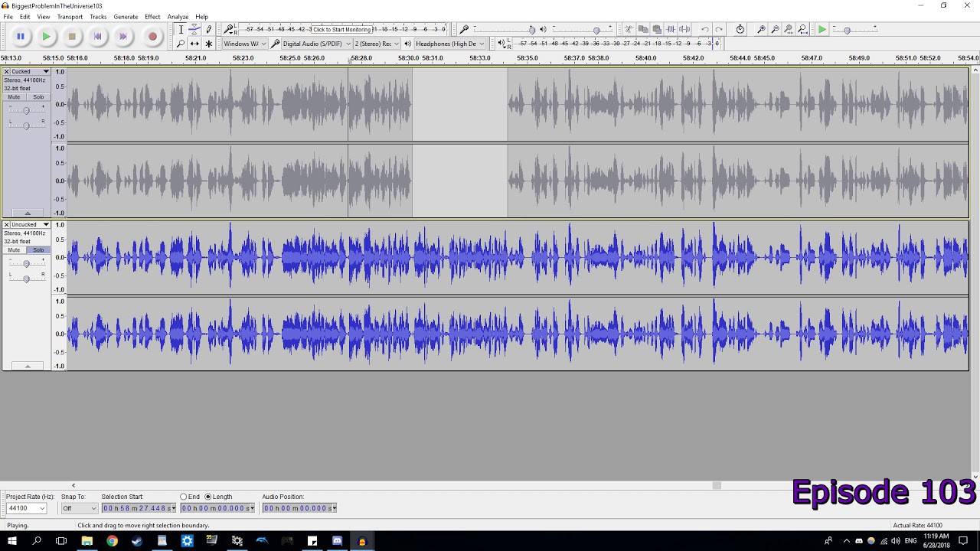Open the File menu

8,17
